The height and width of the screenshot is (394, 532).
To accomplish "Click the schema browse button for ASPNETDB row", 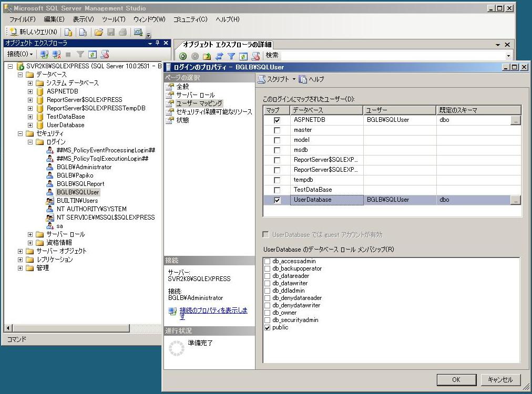I will (515, 120).
